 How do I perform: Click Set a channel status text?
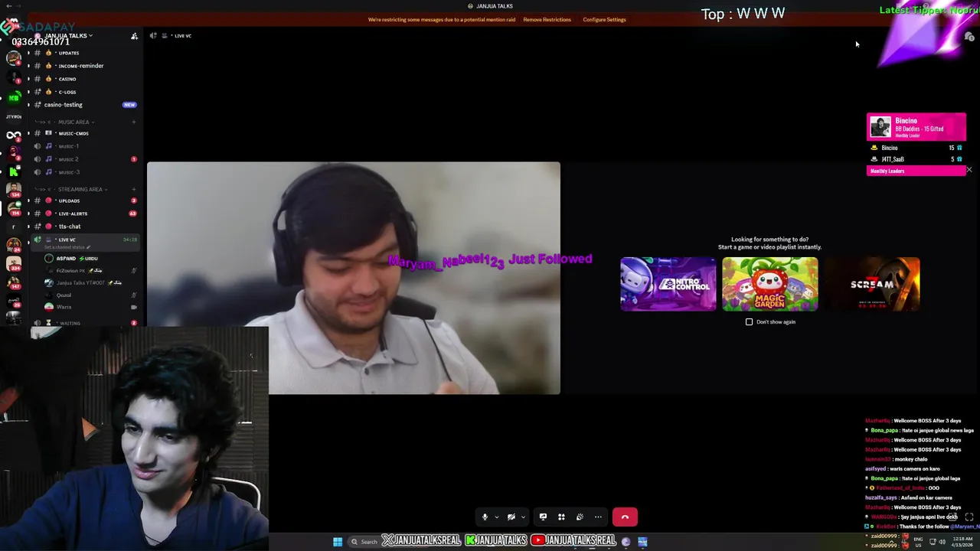pos(67,247)
